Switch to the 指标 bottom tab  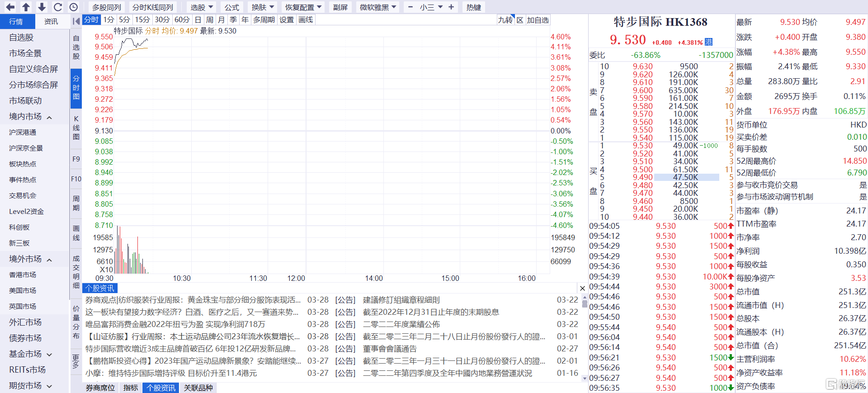click(x=130, y=388)
